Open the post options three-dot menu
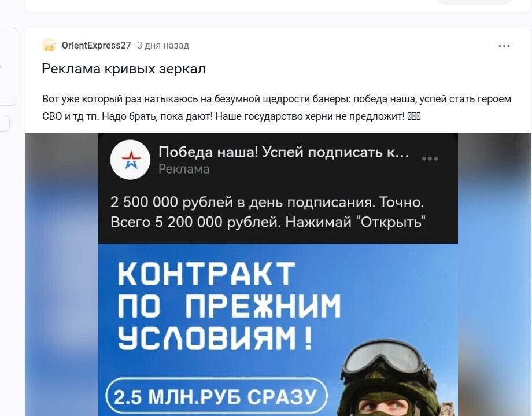This screenshot has width=532, height=416. point(504,46)
